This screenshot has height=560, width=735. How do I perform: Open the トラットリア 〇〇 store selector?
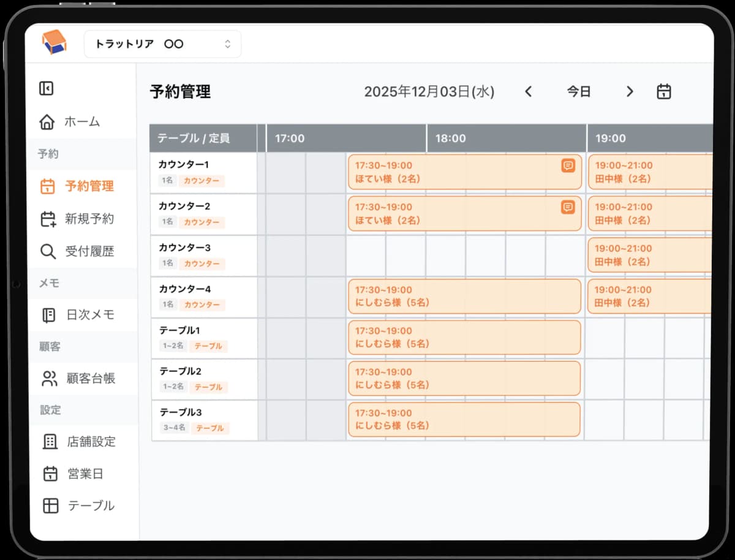point(161,44)
